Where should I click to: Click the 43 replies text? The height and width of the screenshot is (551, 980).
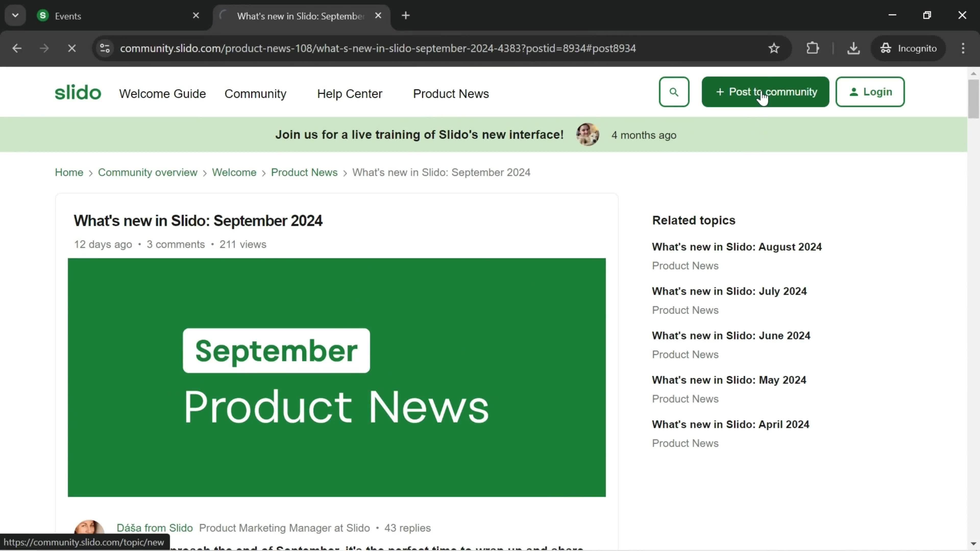coord(408,528)
